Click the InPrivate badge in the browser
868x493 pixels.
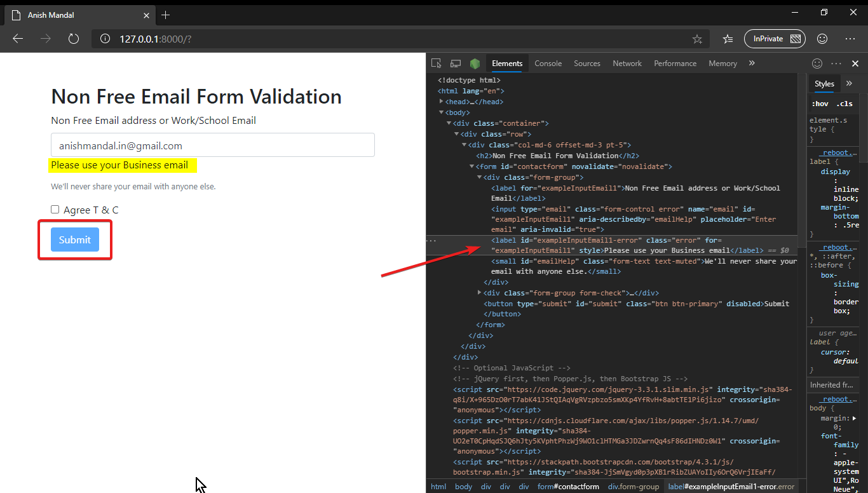(775, 39)
